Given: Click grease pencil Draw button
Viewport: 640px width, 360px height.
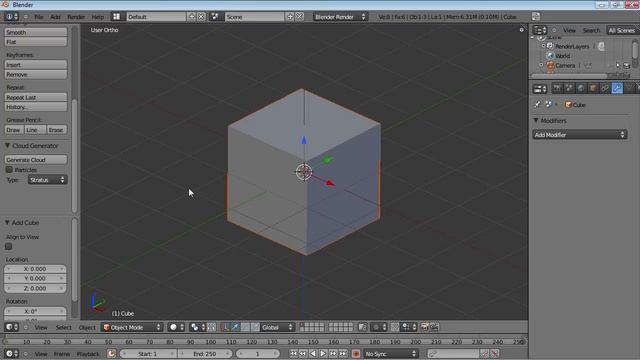Looking at the screenshot, I should click(x=14, y=130).
